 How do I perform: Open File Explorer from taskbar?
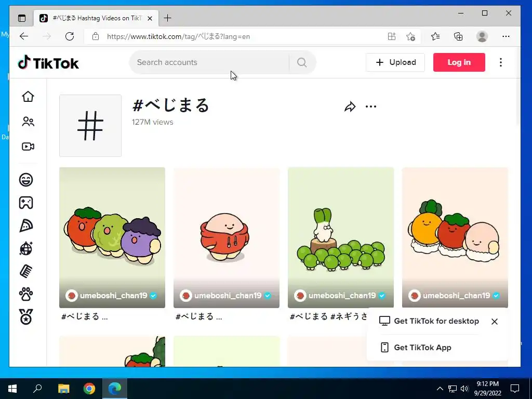(x=63, y=389)
